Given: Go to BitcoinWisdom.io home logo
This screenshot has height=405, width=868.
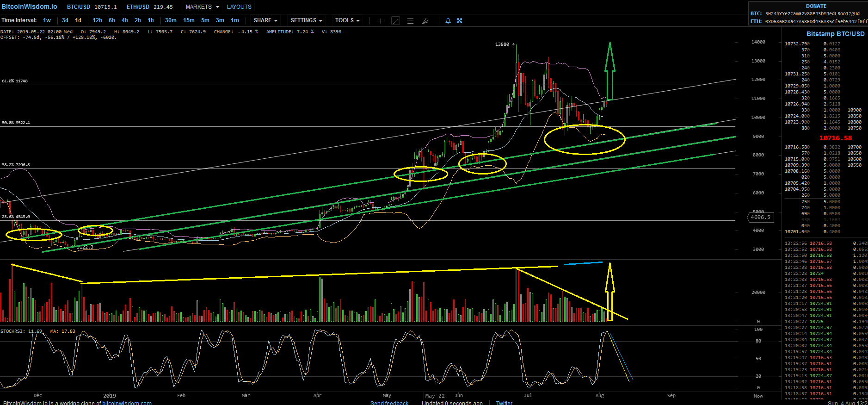Looking at the screenshot, I should pyautogui.click(x=30, y=6).
